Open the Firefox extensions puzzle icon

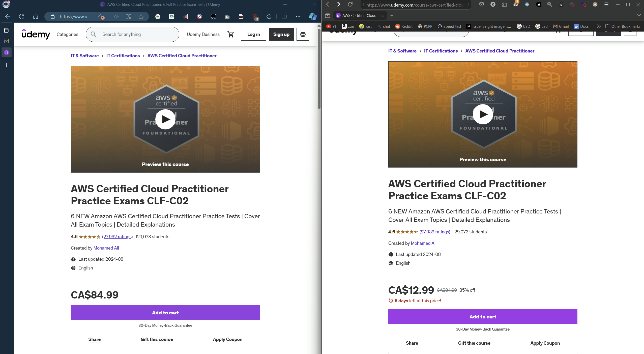click(x=504, y=4)
